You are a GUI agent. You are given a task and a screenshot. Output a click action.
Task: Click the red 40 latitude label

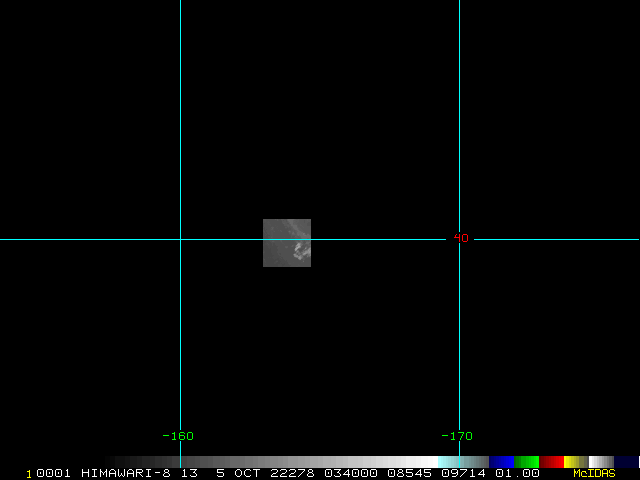tap(461, 238)
